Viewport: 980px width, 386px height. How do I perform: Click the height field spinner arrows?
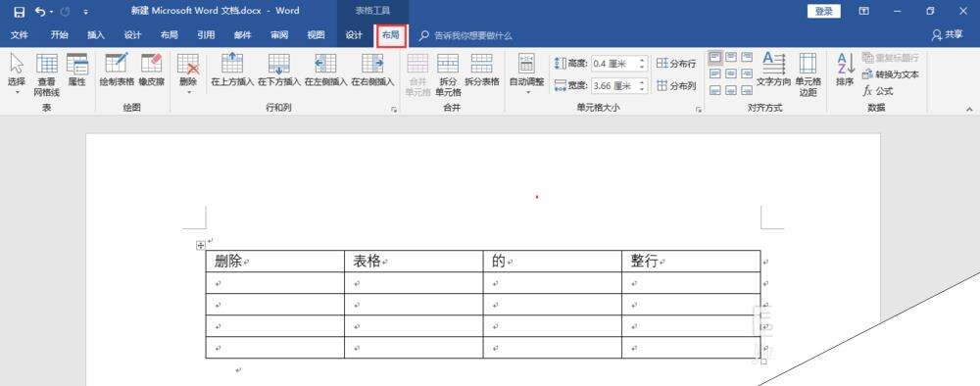coord(642,64)
